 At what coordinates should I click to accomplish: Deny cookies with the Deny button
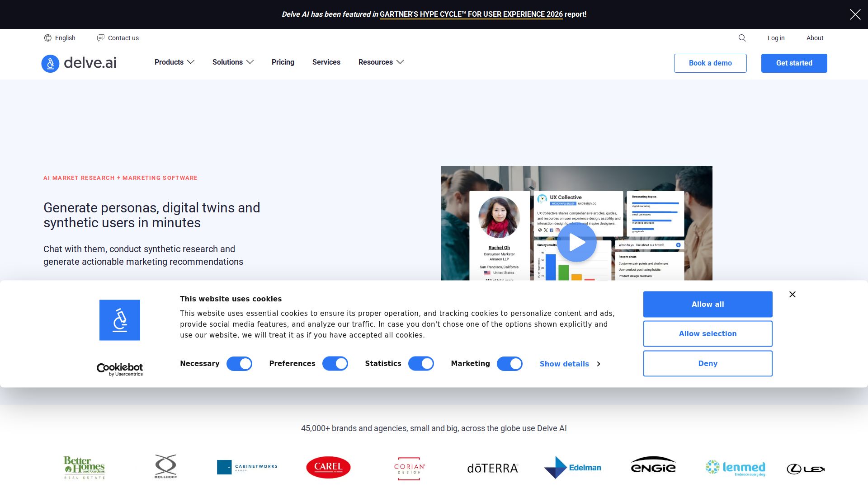click(708, 364)
